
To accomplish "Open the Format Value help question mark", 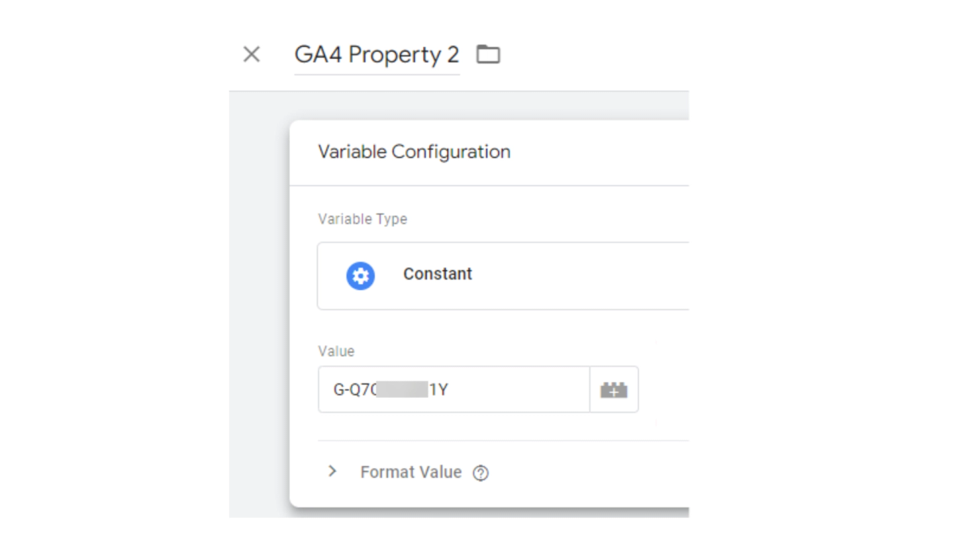I will coord(481,473).
